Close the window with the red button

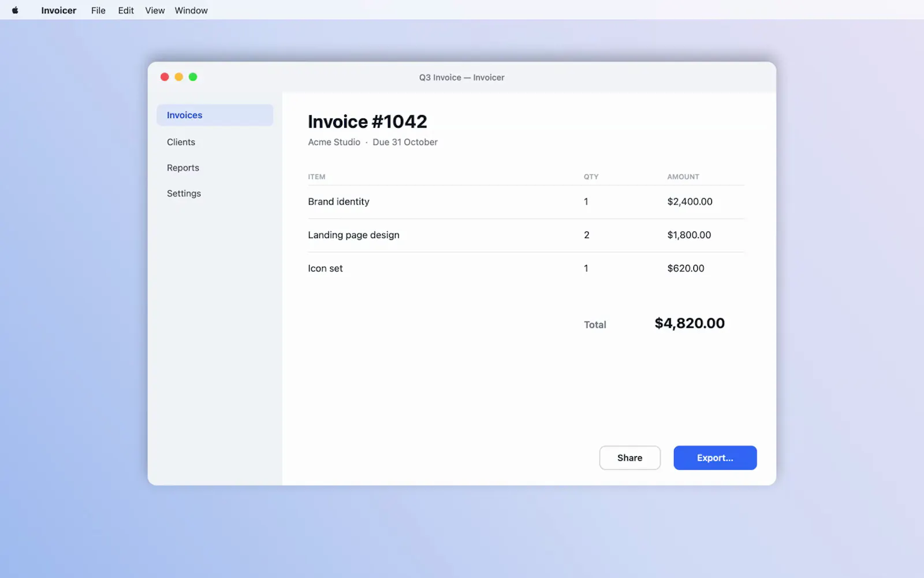point(165,77)
